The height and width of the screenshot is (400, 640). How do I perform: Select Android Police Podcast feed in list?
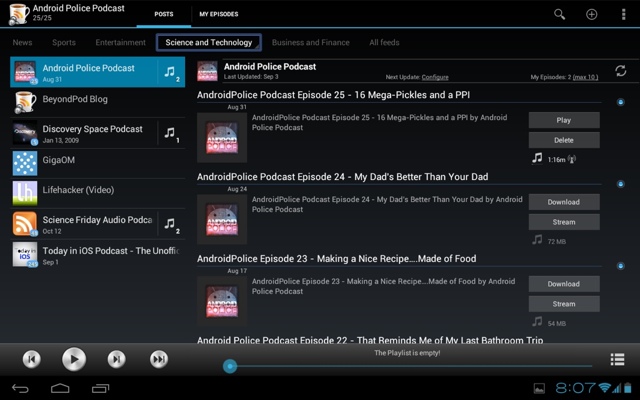coord(98,72)
